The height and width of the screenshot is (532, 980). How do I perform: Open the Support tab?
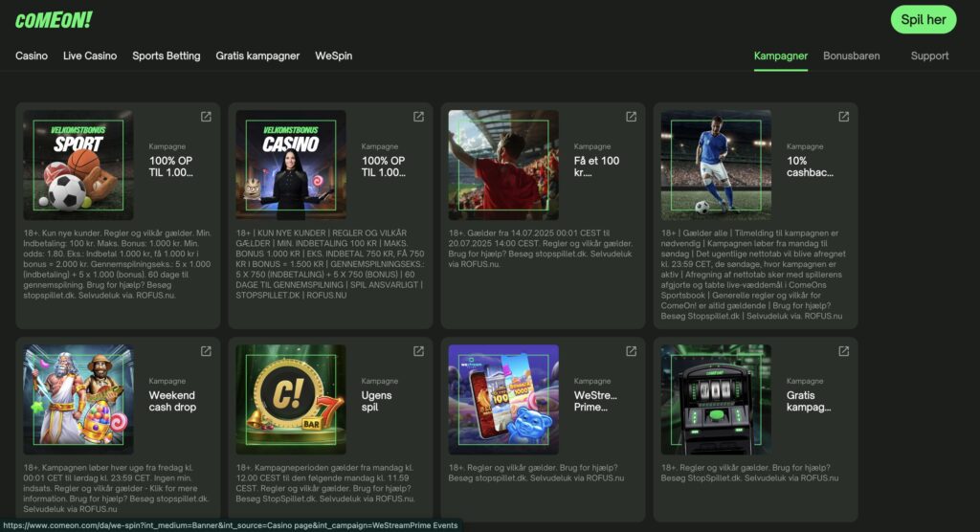929,55
